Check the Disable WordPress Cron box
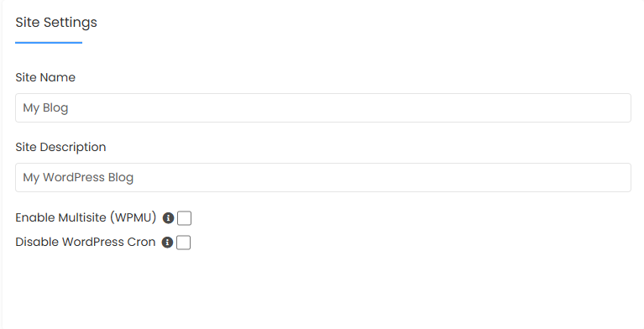644x329 pixels. [183, 243]
